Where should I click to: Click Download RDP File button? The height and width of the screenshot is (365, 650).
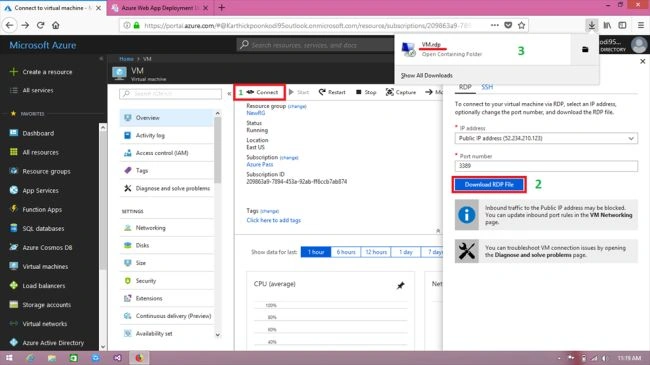coord(489,185)
